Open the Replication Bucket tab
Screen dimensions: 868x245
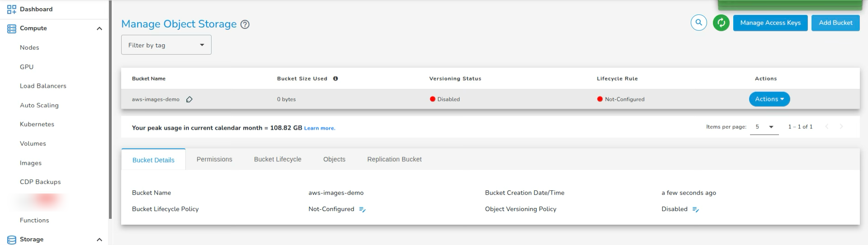394,159
